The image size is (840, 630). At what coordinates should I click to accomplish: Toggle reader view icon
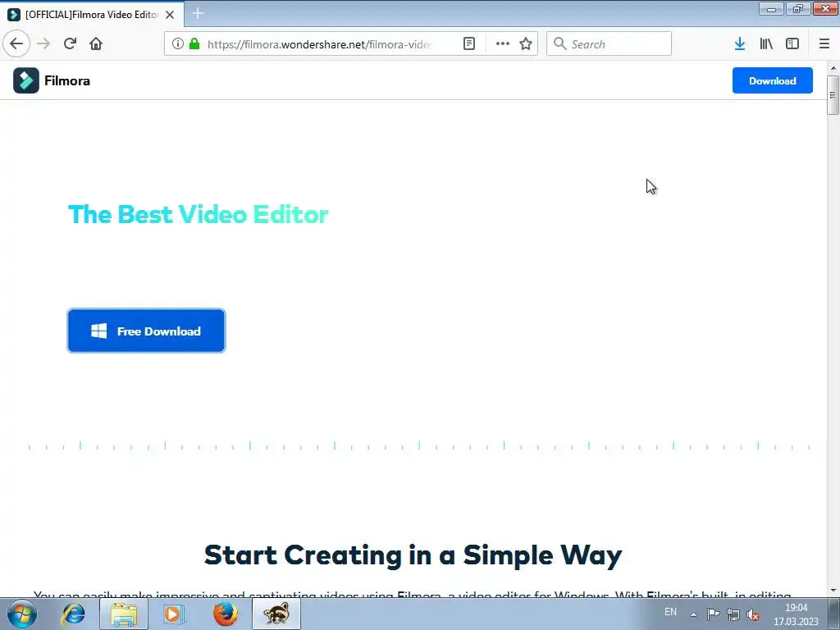point(468,44)
